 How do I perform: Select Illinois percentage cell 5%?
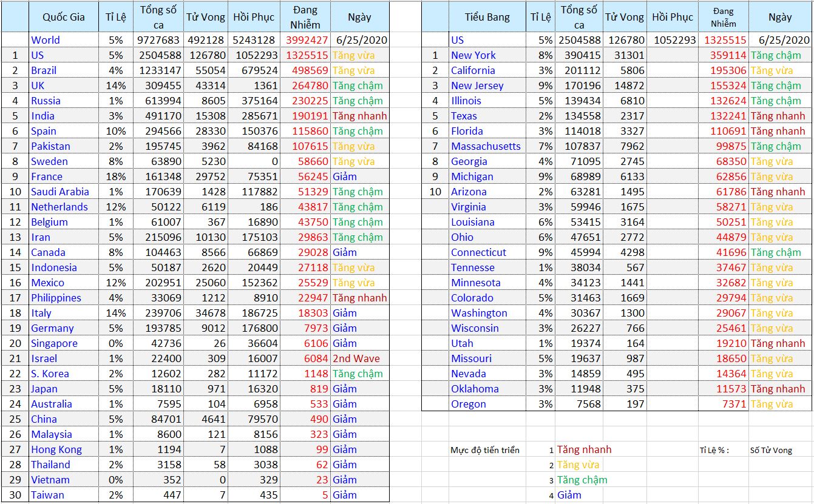pyautogui.click(x=540, y=101)
